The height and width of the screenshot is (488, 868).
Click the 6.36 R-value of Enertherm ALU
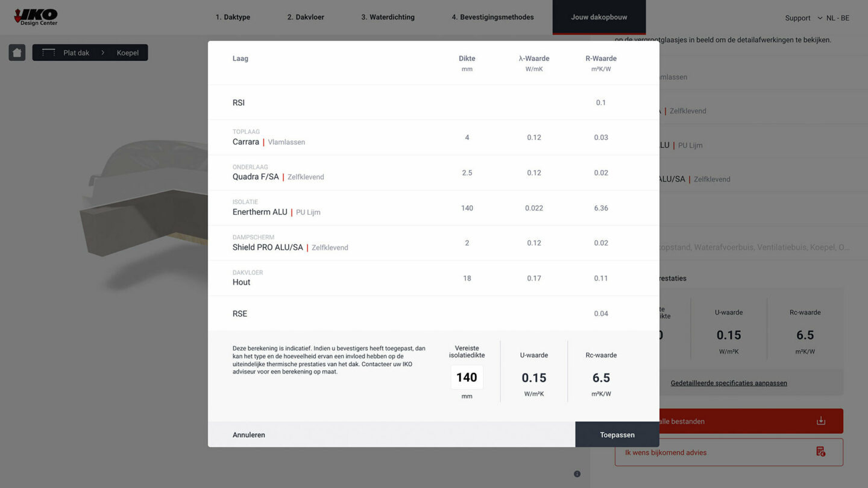(x=601, y=208)
